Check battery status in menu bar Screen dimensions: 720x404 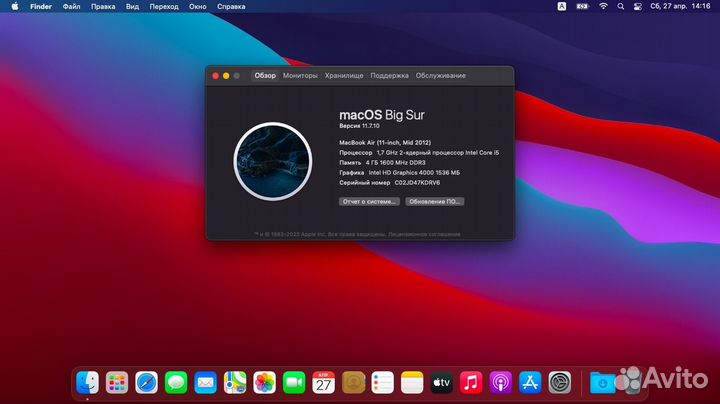point(583,6)
